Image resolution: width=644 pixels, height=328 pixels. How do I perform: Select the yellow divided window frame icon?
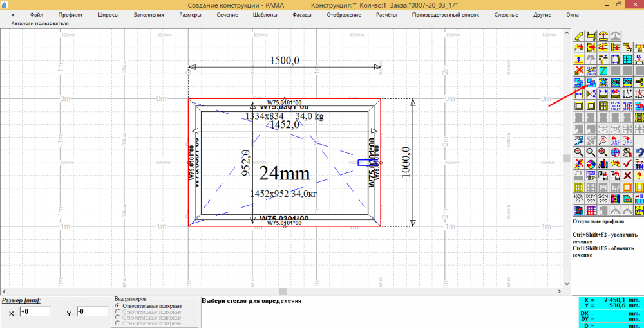tap(603, 105)
